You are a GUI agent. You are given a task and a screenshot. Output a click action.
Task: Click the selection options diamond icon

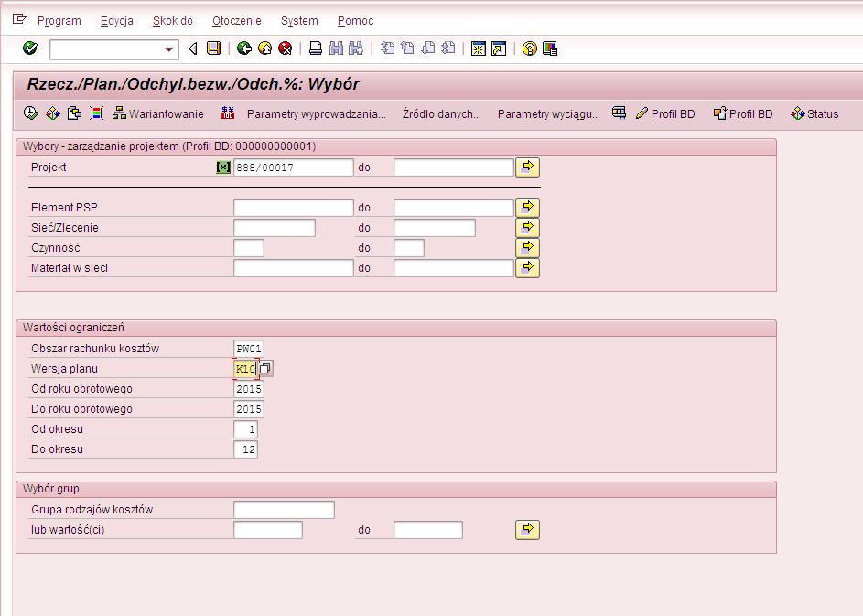click(x=52, y=113)
